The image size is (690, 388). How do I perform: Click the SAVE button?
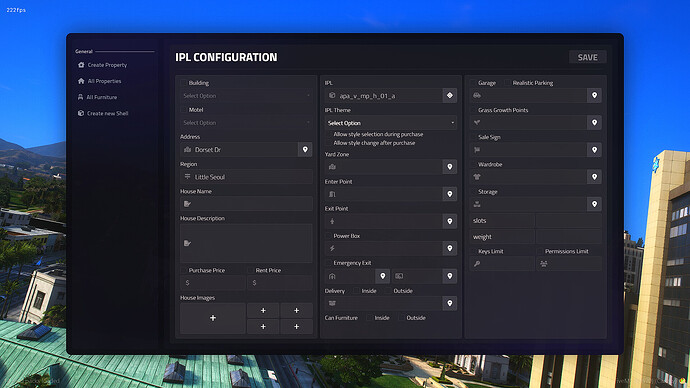point(587,57)
